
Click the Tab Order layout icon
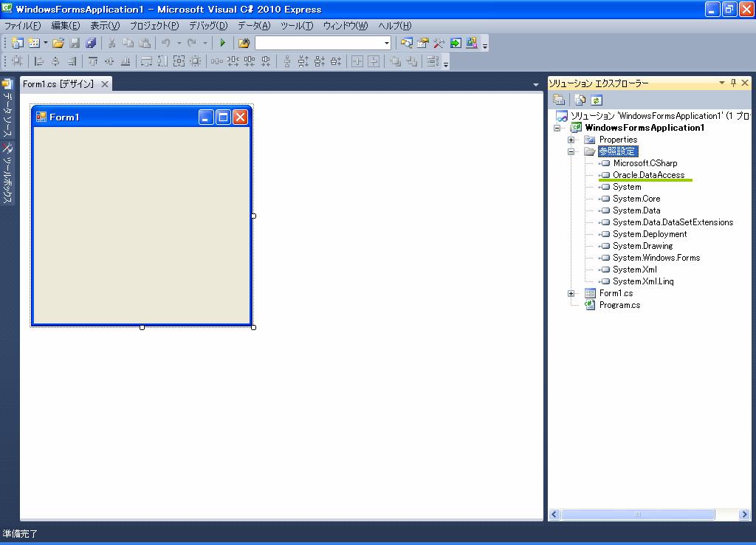coord(433,61)
